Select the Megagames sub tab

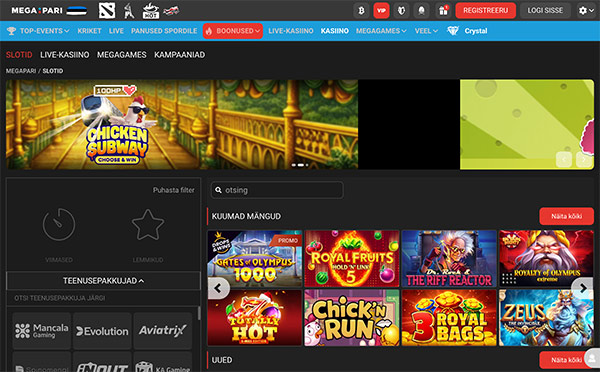click(x=121, y=55)
